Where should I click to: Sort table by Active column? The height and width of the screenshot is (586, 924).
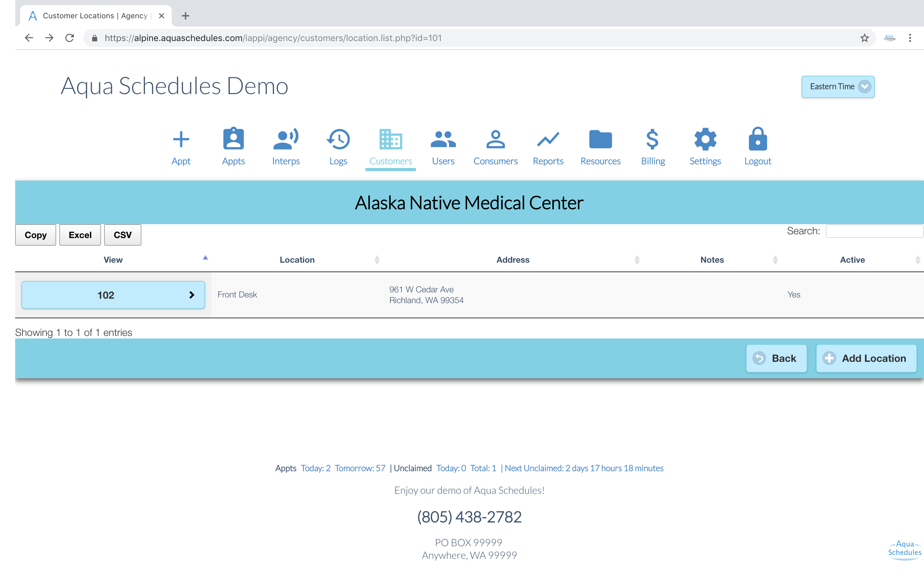(x=852, y=260)
